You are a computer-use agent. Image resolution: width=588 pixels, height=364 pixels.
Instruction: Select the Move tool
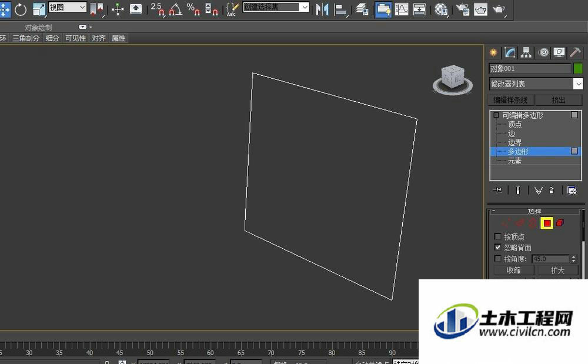(5, 9)
